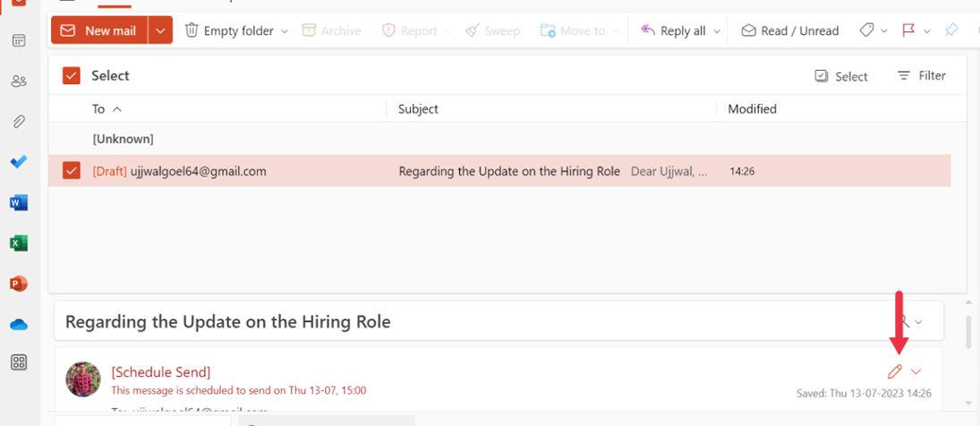Click the vertical scrollbar in reading pane
980x426 pixels.
[967, 331]
